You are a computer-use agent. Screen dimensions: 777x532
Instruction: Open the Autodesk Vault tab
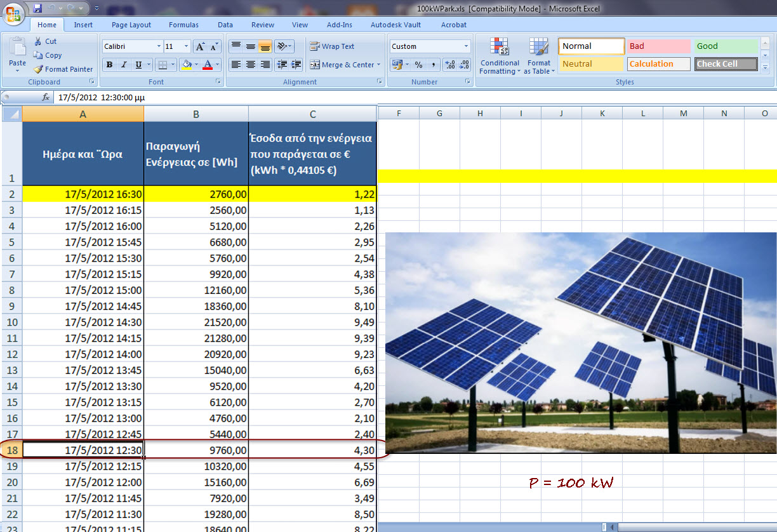395,25
